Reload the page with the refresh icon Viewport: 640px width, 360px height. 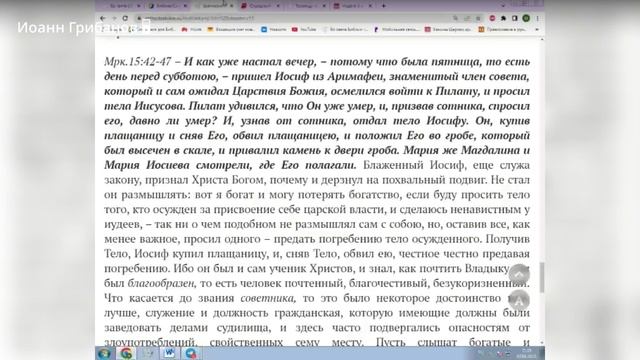pos(125,18)
